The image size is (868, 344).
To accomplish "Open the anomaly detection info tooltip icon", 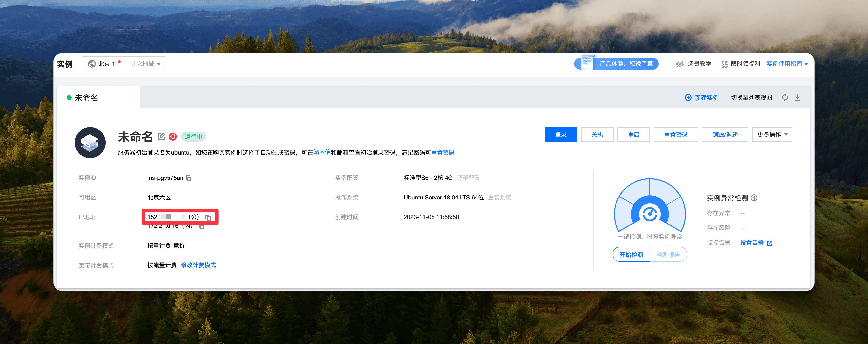I will (754, 198).
